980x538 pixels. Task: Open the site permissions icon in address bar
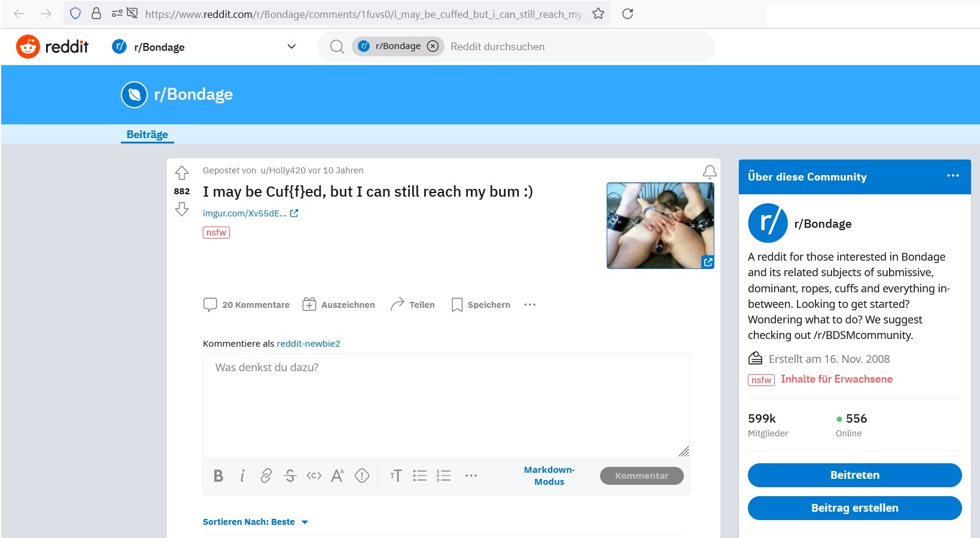pos(117,13)
